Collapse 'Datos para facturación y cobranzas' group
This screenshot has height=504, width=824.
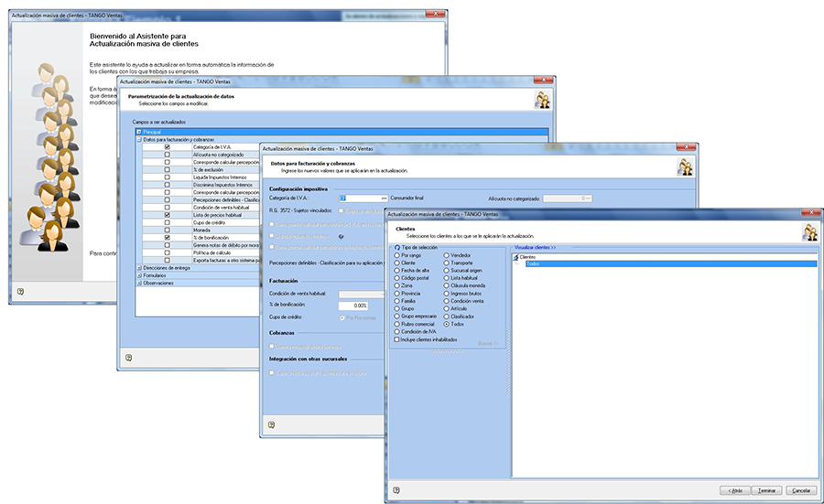point(139,140)
